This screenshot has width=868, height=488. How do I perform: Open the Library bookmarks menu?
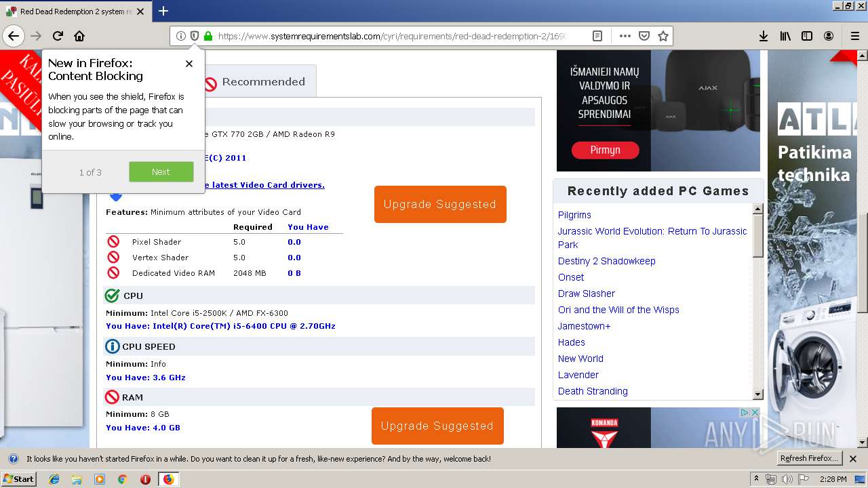click(x=785, y=36)
